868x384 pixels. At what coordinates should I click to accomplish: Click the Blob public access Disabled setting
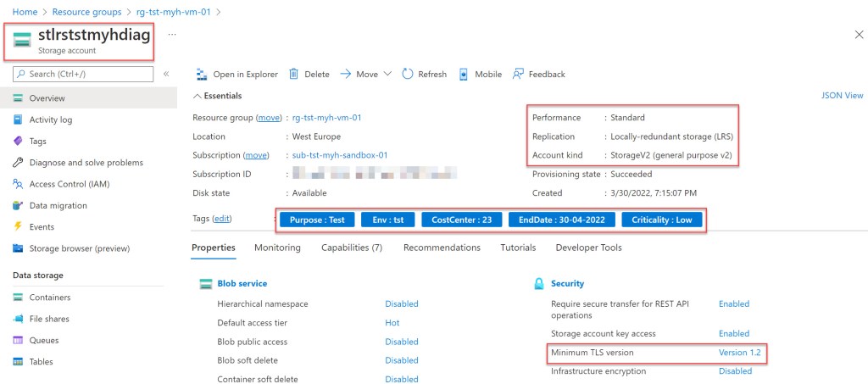click(x=401, y=342)
